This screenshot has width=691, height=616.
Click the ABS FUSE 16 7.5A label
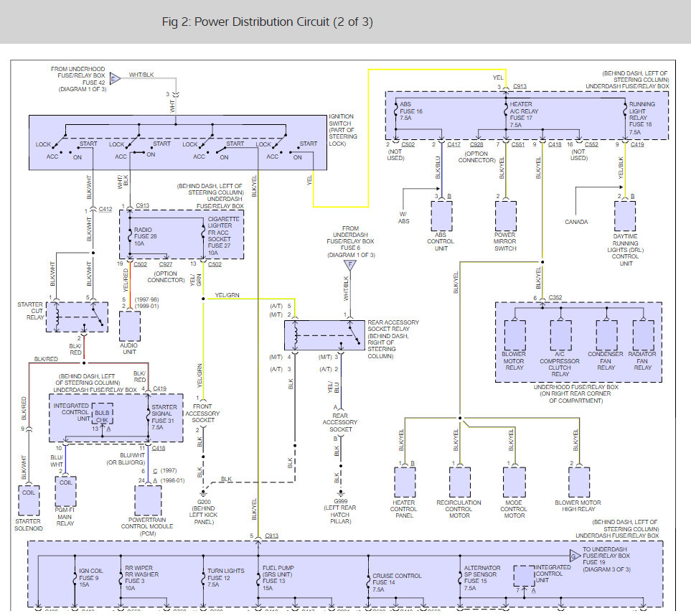410,111
